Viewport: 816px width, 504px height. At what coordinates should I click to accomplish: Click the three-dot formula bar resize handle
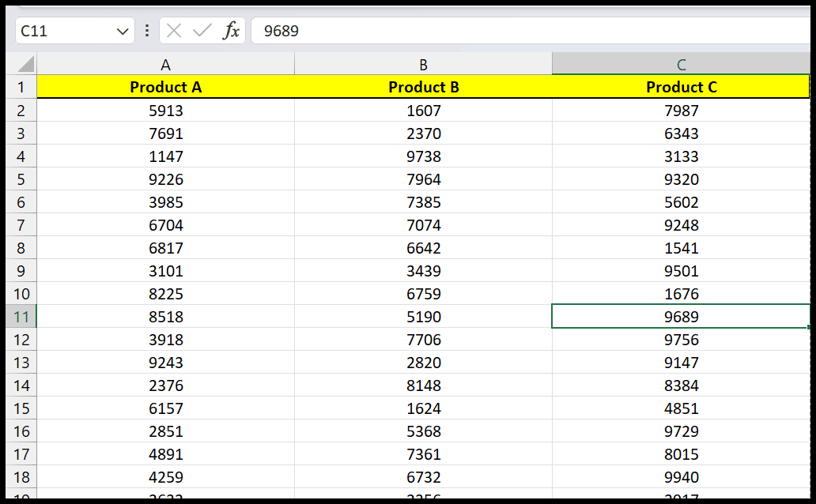pos(147,31)
